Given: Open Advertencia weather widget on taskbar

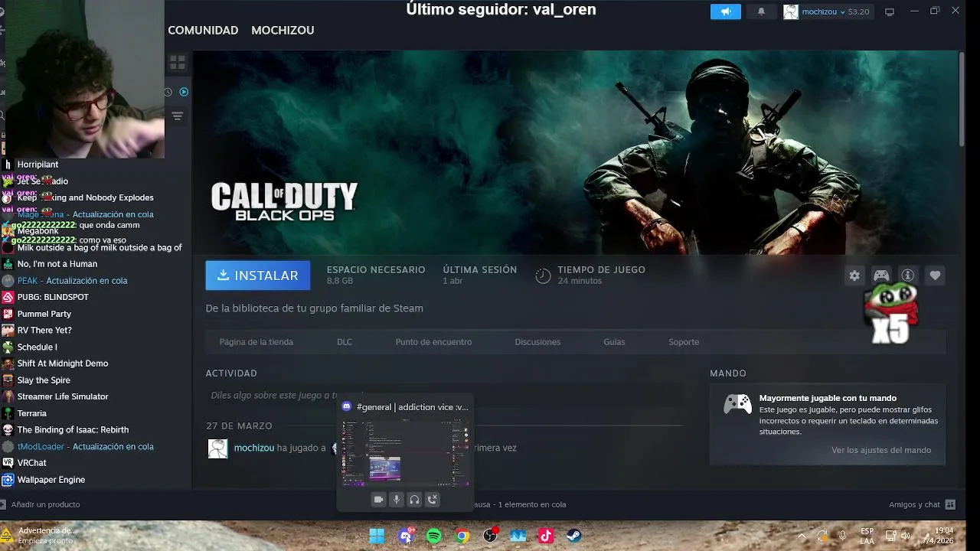Looking at the screenshot, I should (x=40, y=535).
